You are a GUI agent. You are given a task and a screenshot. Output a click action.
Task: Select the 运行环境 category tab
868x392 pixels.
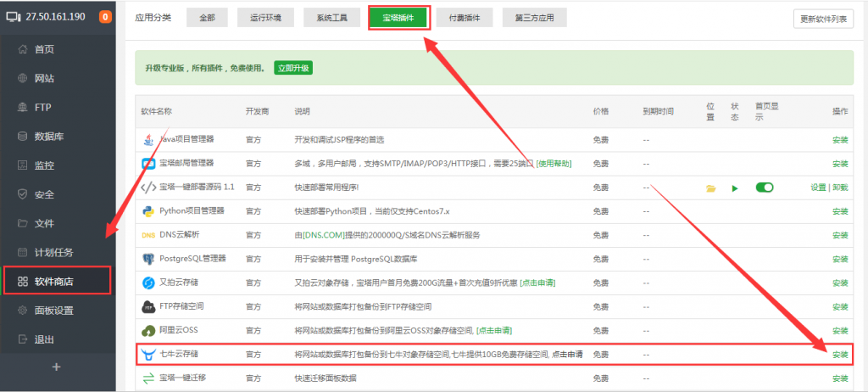coord(265,18)
